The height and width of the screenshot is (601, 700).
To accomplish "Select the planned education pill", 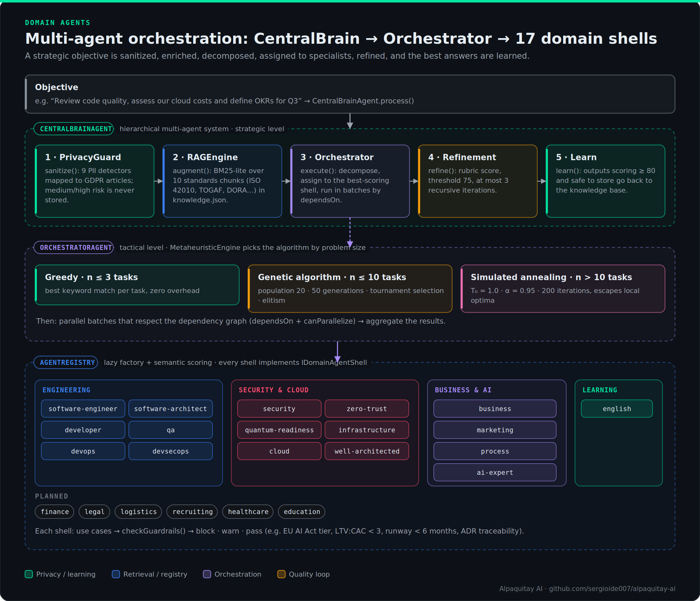I will pyautogui.click(x=302, y=512).
